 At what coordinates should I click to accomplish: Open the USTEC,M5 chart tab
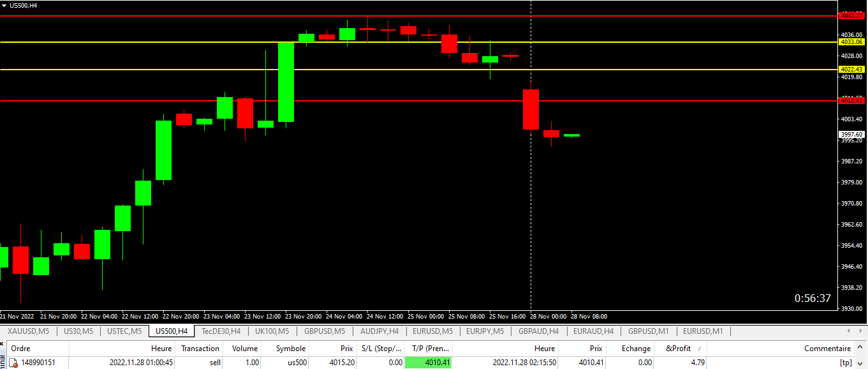point(124,331)
